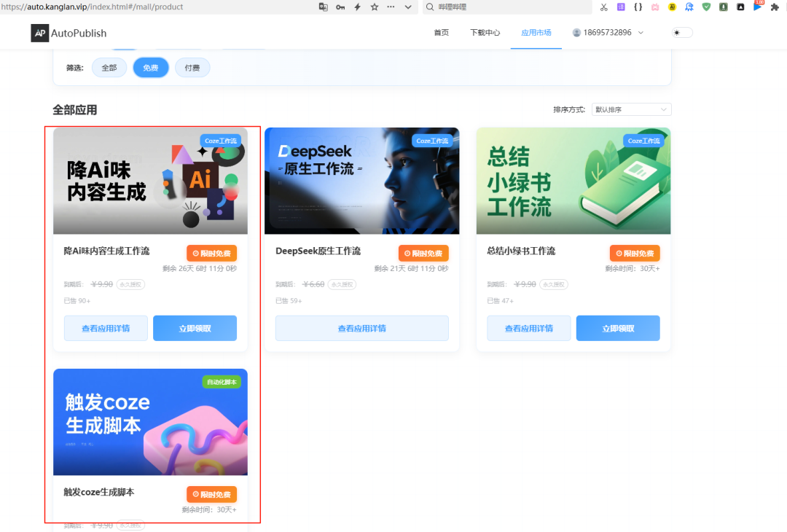This screenshot has height=532, width=787.
Task: Open the saved passwords key icon
Action: 340,7
